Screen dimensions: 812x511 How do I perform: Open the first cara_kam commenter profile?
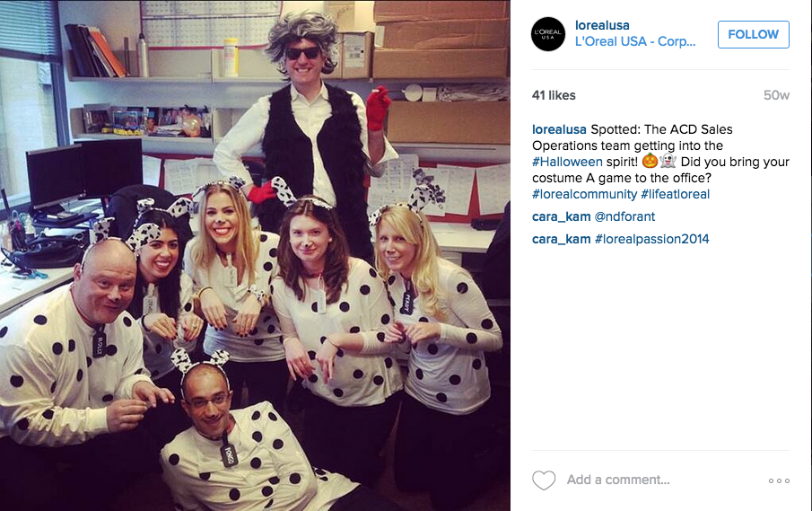tap(562, 216)
